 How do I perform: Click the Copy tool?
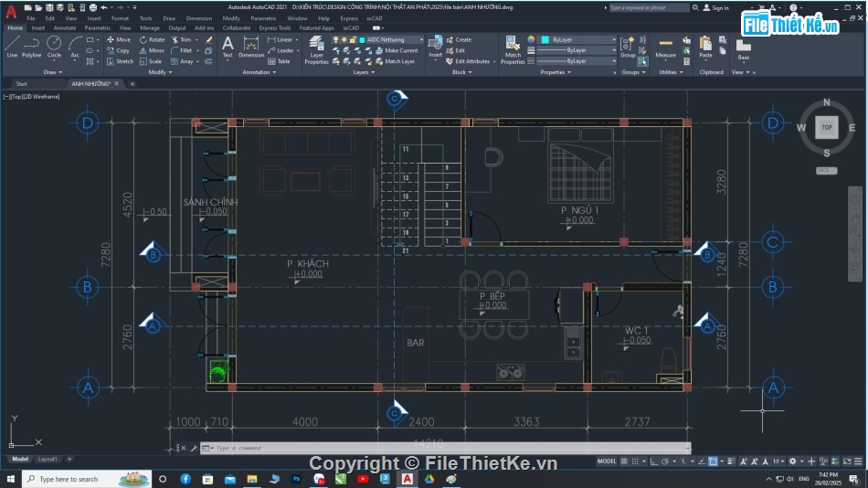[x=118, y=50]
